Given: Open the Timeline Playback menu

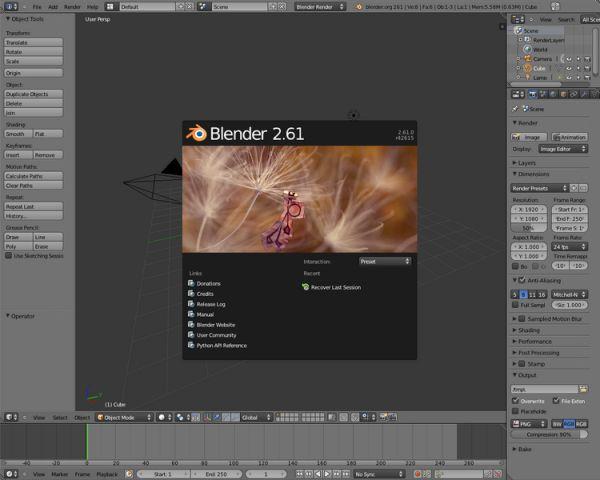Looking at the screenshot, I should 107,474.
